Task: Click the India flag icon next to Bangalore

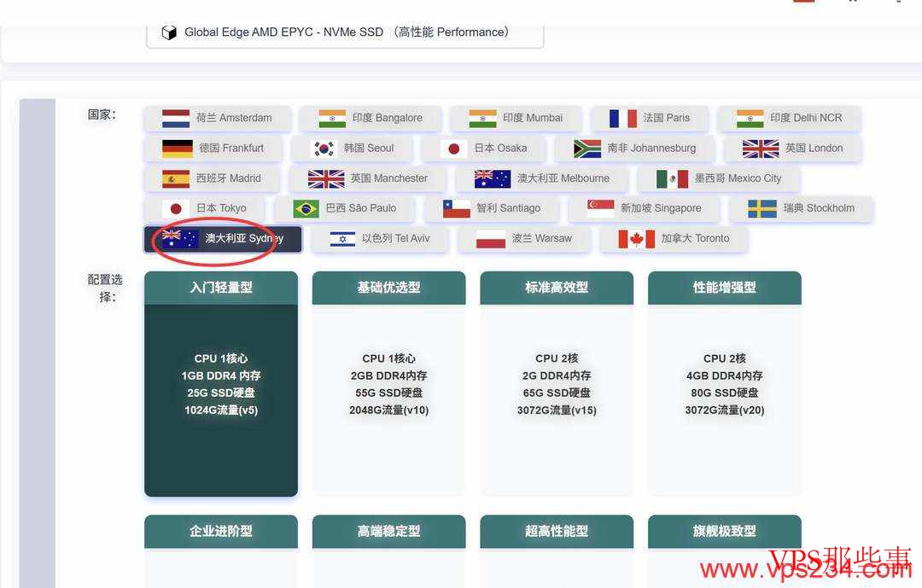Action: pyautogui.click(x=331, y=118)
